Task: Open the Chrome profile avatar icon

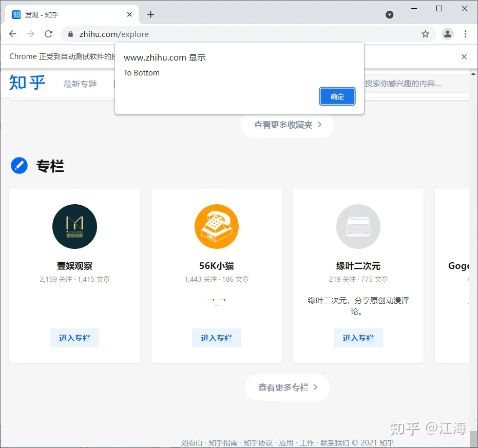Action: tap(448, 34)
